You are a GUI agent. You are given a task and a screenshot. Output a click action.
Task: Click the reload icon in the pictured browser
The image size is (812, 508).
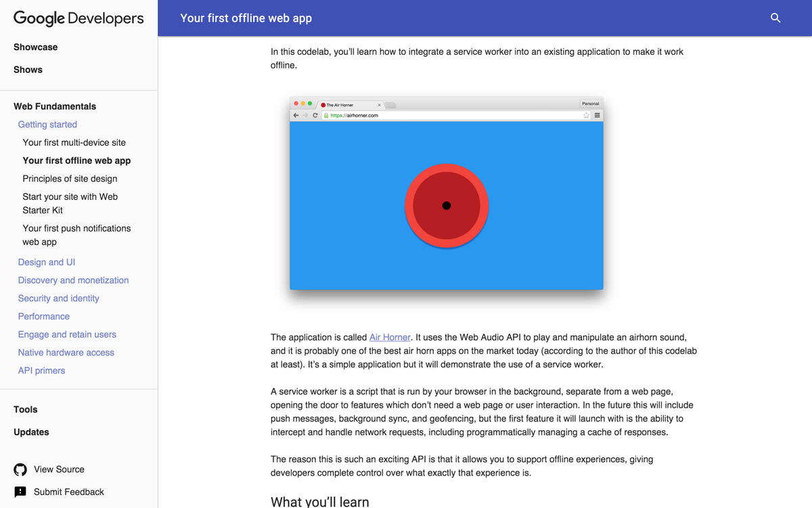pos(315,115)
